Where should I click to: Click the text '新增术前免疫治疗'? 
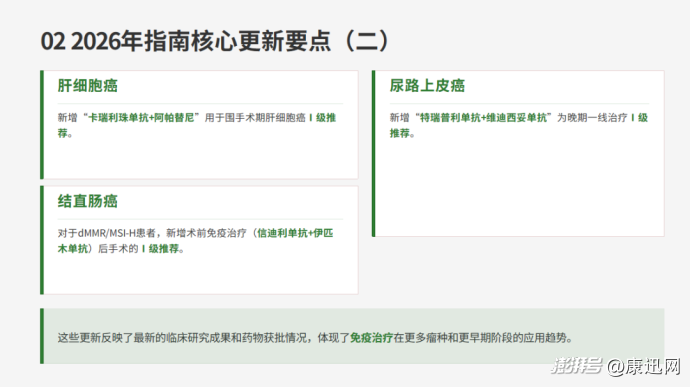pyautogui.click(x=206, y=233)
